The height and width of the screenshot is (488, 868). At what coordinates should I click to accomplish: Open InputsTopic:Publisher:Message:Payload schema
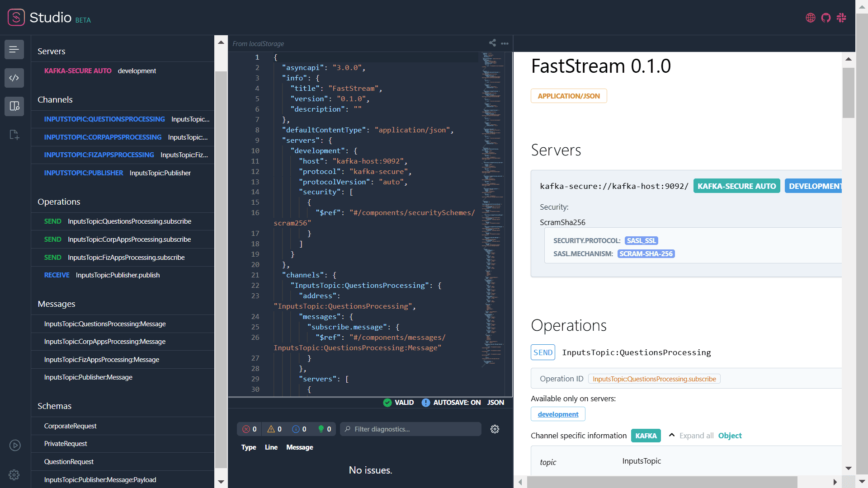[x=123, y=480]
